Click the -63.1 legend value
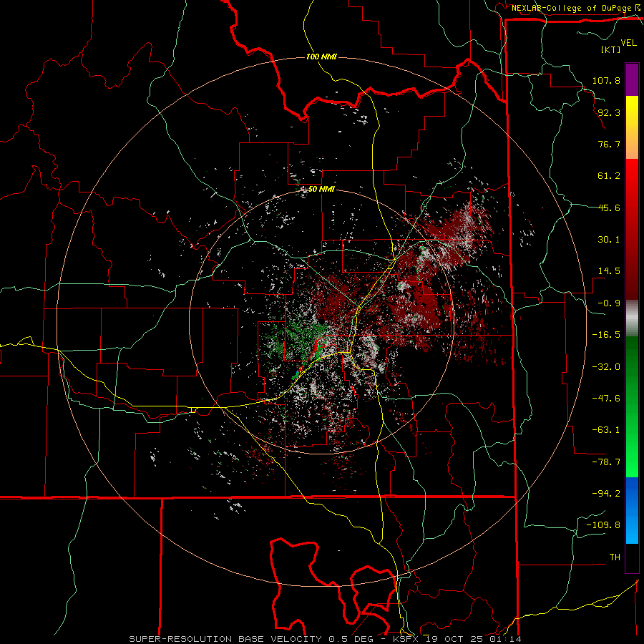Screen dimensions: 644x644 [606, 430]
